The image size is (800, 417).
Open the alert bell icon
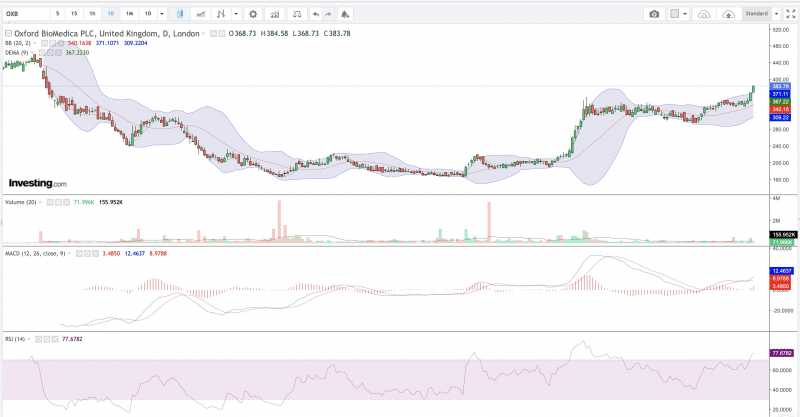point(346,14)
